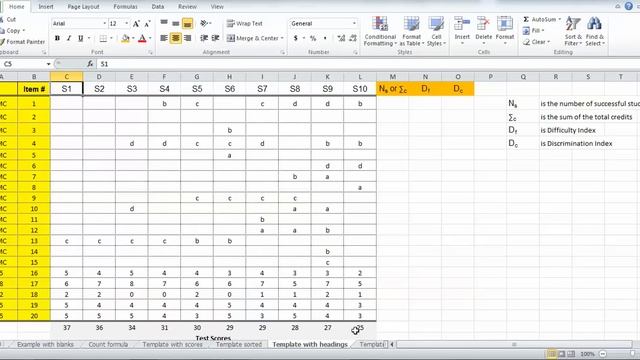Switch to the Template sorted sheet tab
Viewport: 640px width, 360px height.
pos(238,344)
